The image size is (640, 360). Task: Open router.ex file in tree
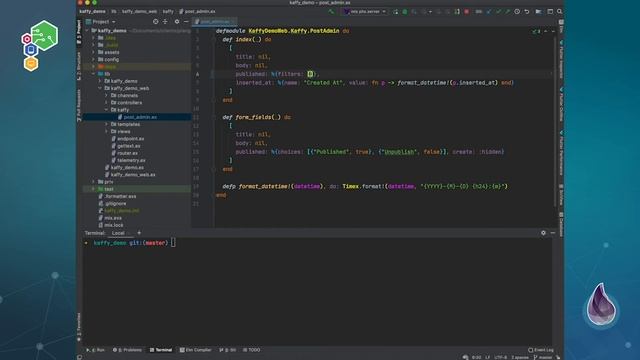124,153
